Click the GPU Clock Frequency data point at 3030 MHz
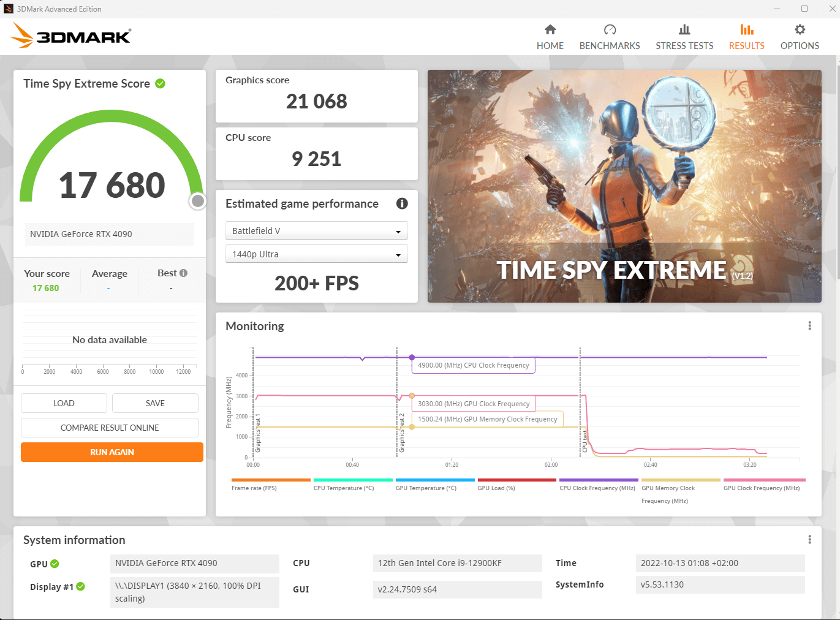 click(x=412, y=396)
